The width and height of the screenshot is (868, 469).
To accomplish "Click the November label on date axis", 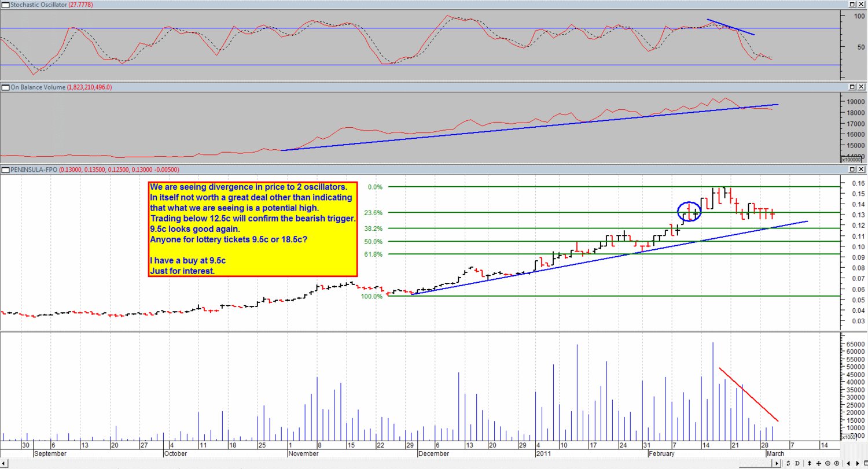I will (x=303, y=454).
